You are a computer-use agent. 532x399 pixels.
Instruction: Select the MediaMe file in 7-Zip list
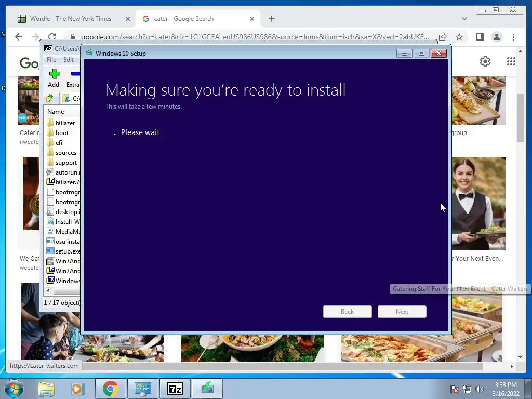pos(63,231)
